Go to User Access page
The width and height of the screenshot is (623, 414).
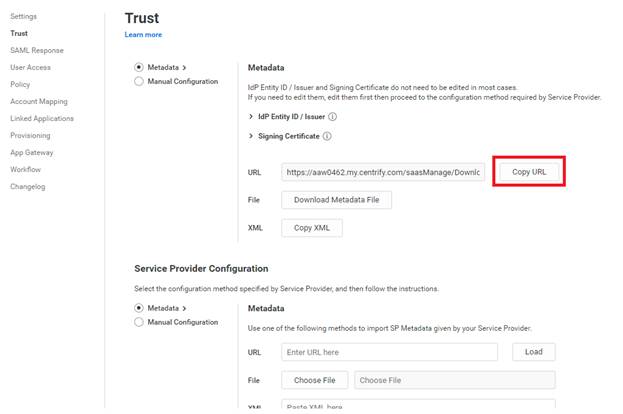coord(30,67)
